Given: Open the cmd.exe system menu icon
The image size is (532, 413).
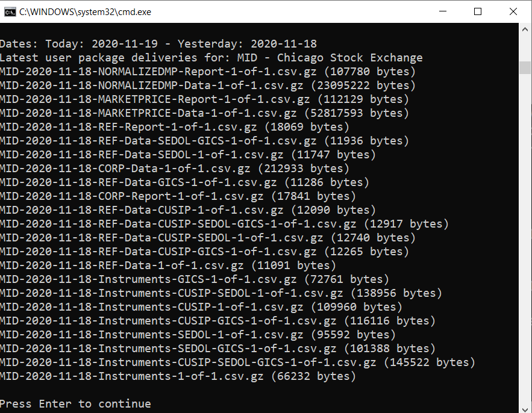Looking at the screenshot, I should point(10,12).
